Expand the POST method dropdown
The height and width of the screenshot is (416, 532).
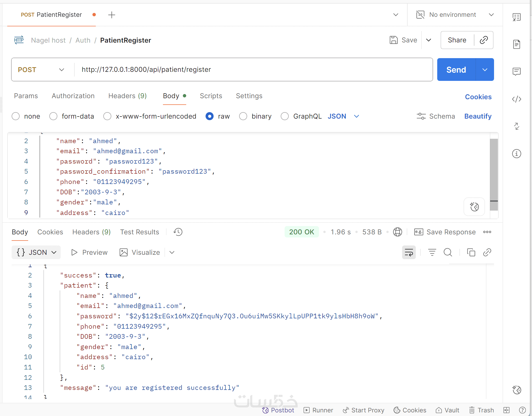61,70
